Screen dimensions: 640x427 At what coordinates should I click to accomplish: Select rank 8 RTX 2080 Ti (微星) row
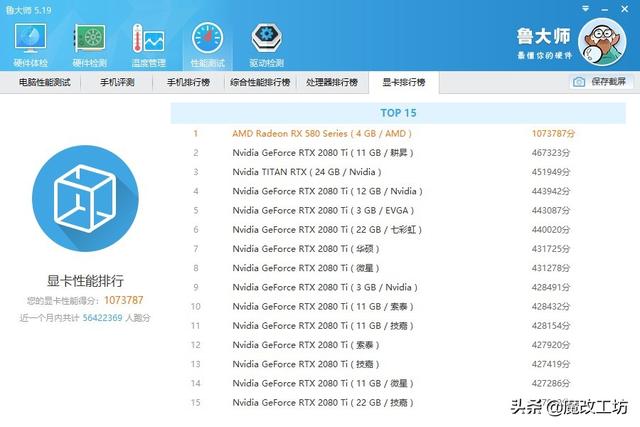coord(398,268)
